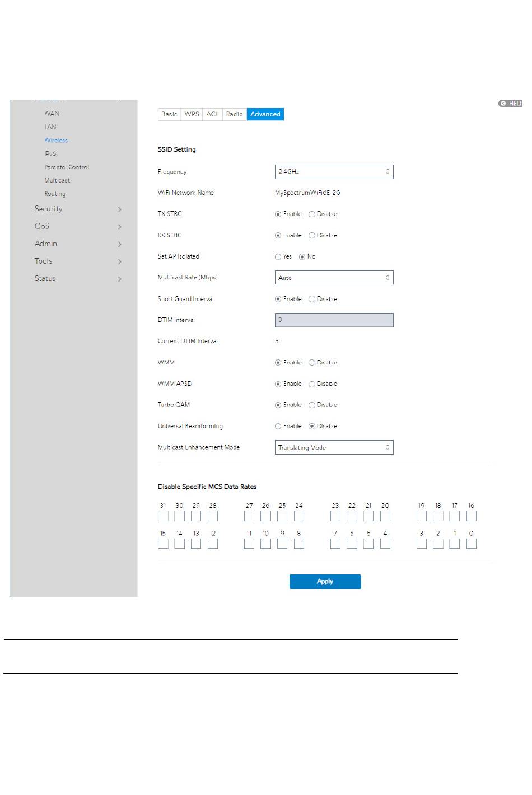Viewport: 532px width, 795px height.
Task: Disable RX STBC
Action: tap(312, 236)
